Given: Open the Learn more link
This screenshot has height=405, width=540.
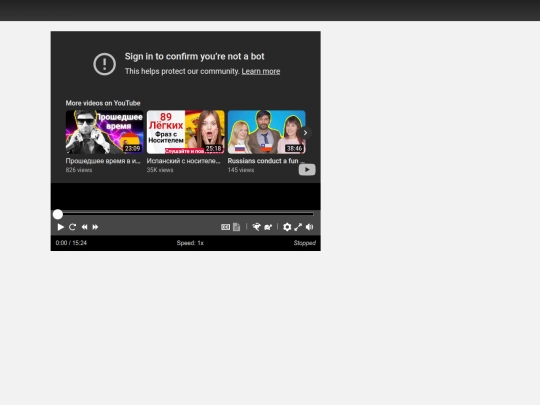Looking at the screenshot, I should point(261,71).
